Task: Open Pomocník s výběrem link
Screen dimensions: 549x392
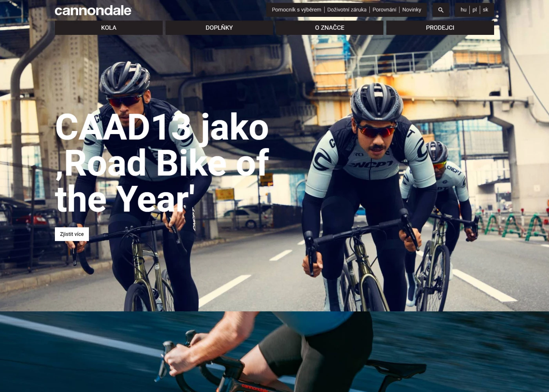Action: 296,10
